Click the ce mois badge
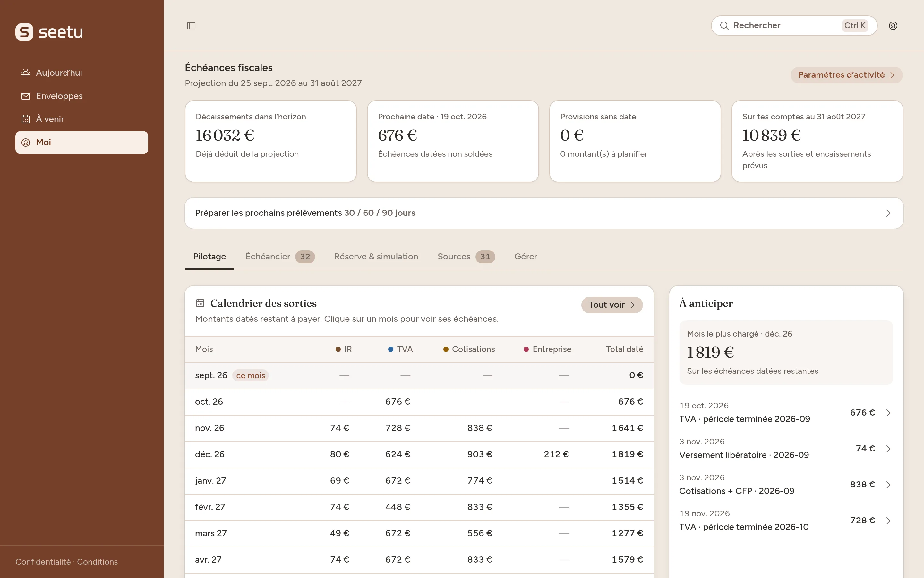This screenshot has height=578, width=924. tap(251, 375)
